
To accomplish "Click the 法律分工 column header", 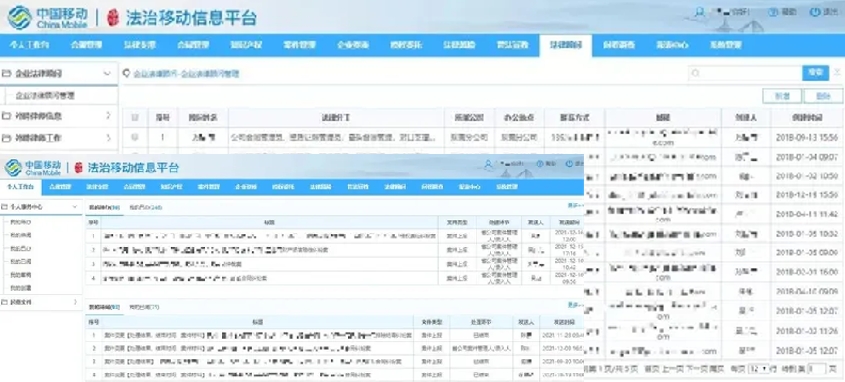I will click(336, 117).
